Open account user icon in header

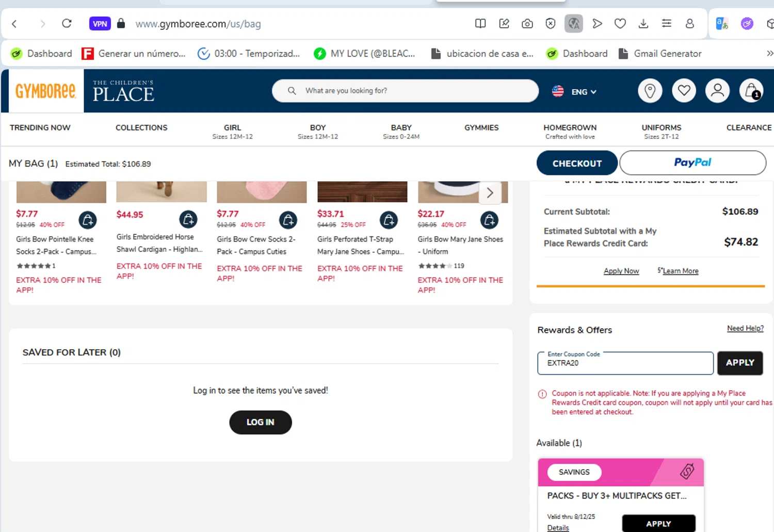(x=718, y=91)
